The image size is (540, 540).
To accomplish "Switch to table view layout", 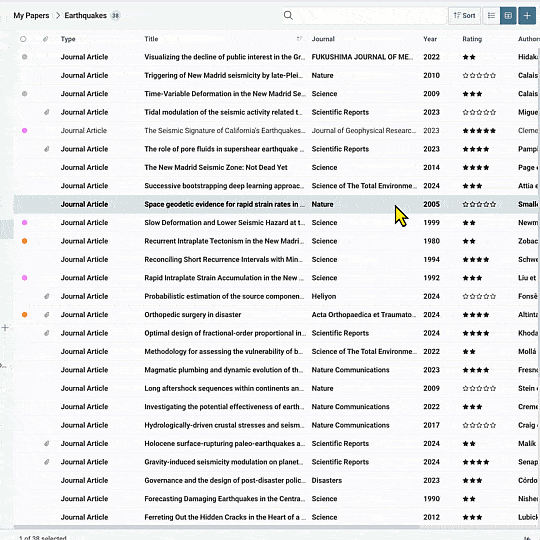I will pos(508,15).
